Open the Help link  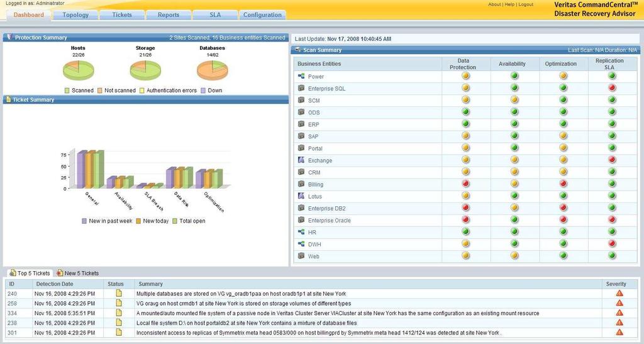tap(509, 4)
